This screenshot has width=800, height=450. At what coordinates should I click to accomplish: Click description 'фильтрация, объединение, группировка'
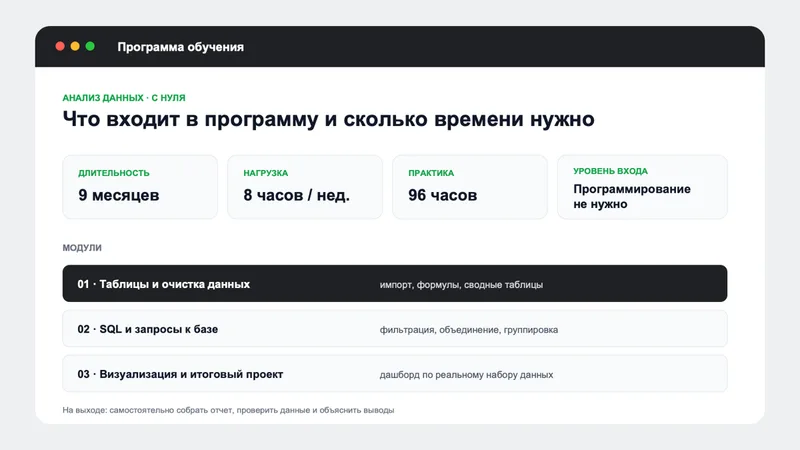click(x=469, y=330)
